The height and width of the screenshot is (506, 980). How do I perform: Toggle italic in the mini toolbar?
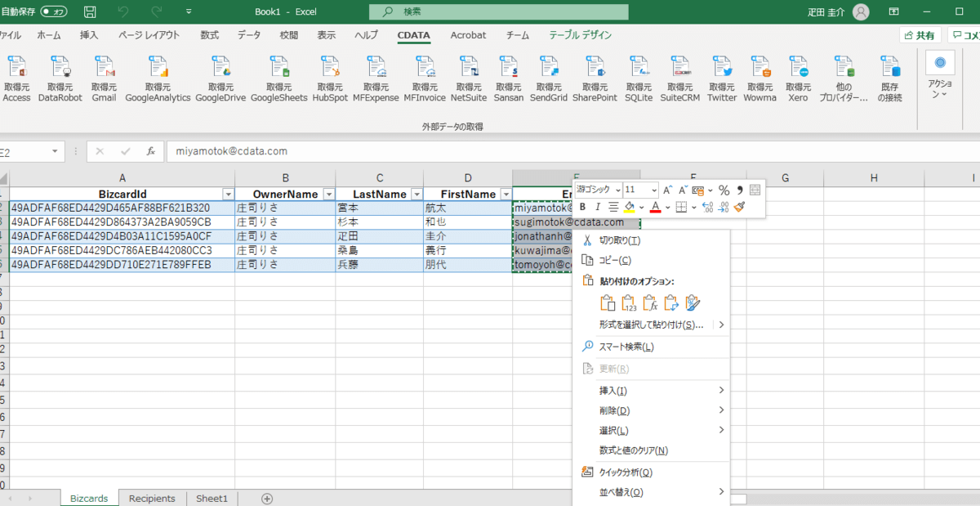click(x=597, y=207)
